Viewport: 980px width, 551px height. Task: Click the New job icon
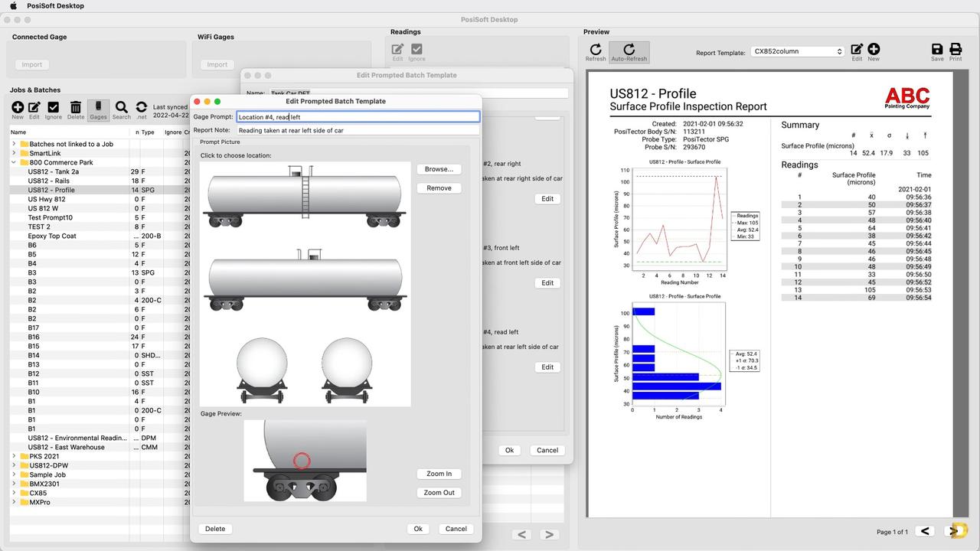(x=18, y=108)
